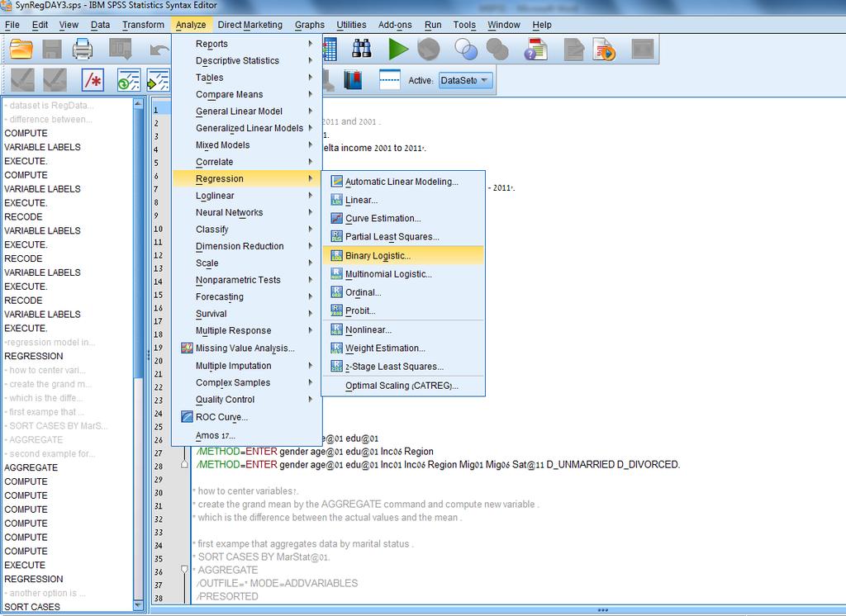The width and height of the screenshot is (846, 616).
Task: Click the Missing Value Analysis icon
Action: coord(187,348)
